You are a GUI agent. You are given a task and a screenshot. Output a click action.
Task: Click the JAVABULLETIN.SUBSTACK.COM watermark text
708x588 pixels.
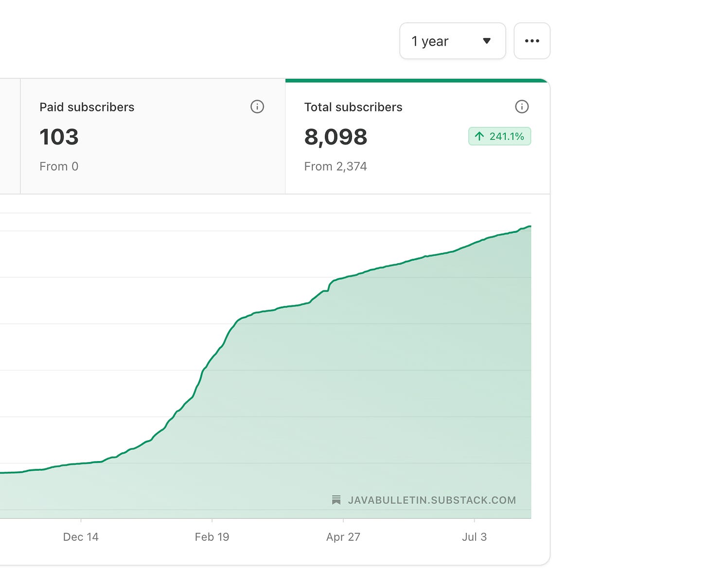click(x=432, y=500)
